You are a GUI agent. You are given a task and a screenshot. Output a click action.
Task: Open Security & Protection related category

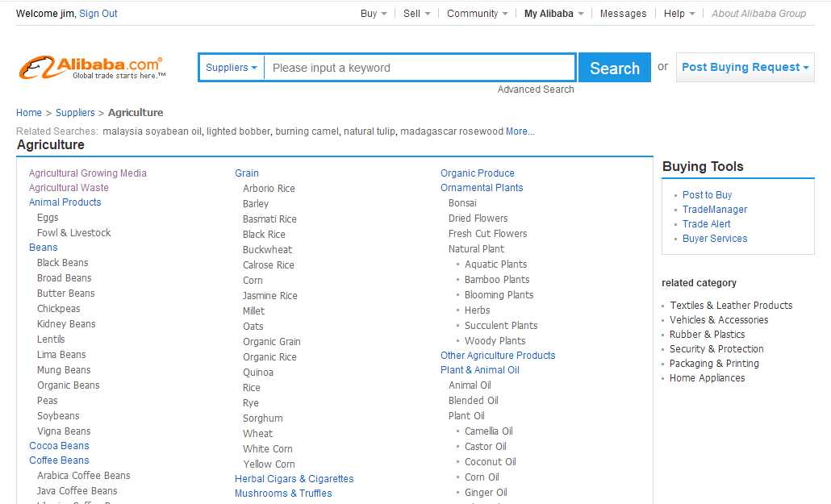pos(716,349)
